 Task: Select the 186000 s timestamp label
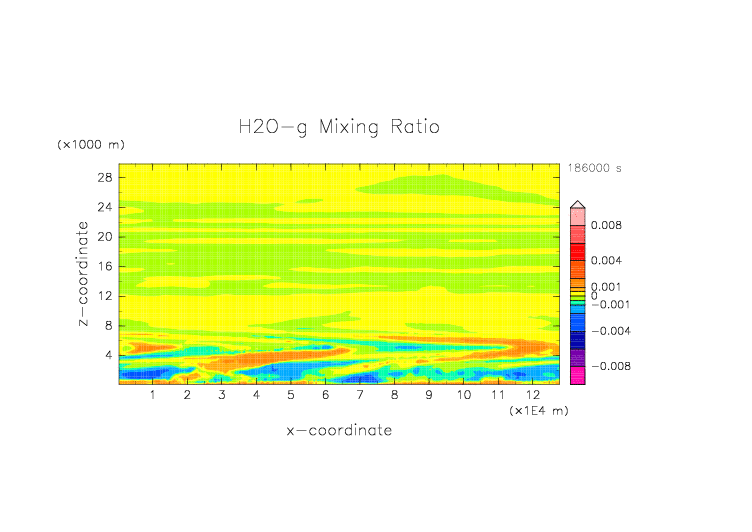point(594,169)
